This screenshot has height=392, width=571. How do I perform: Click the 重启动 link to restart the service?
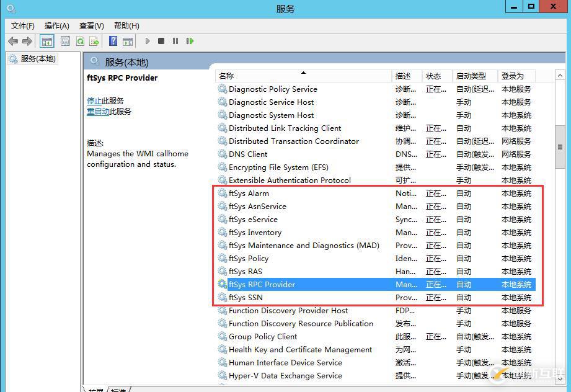98,112
